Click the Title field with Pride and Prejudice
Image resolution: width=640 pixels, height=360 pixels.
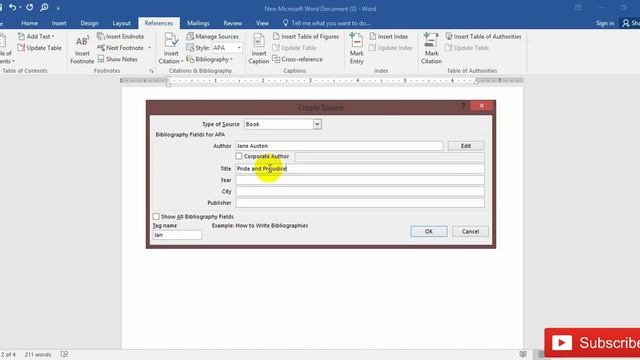[360, 169]
